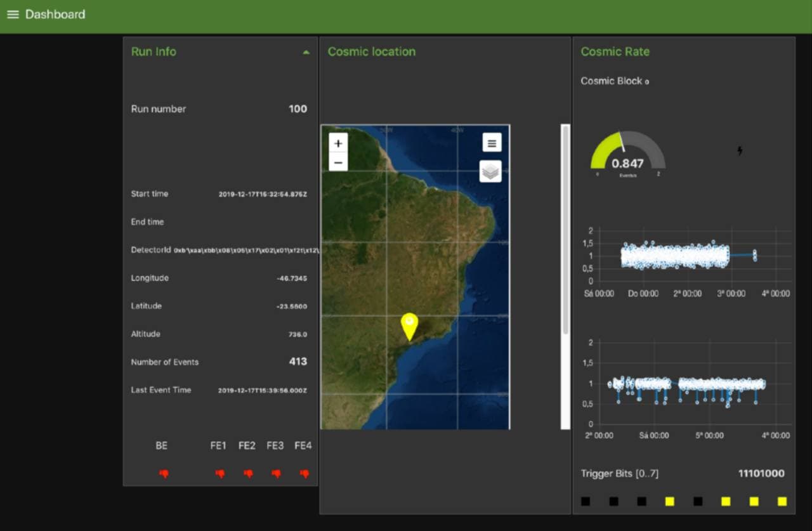Click the End time label

147,222
